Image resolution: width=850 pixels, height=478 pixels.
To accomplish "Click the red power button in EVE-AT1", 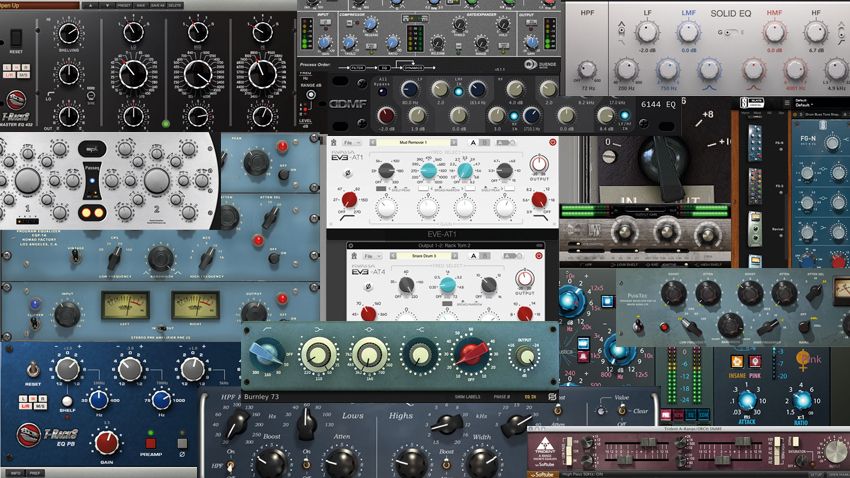I will click(552, 142).
